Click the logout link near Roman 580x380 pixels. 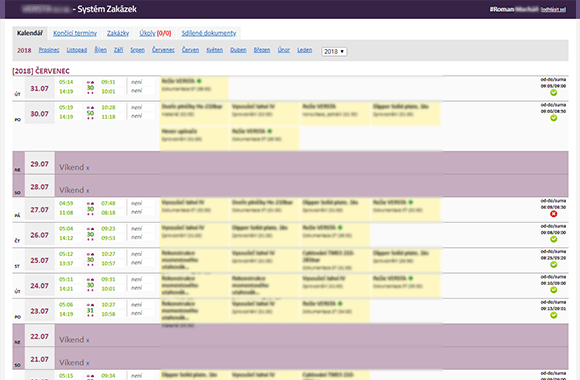coord(553,10)
